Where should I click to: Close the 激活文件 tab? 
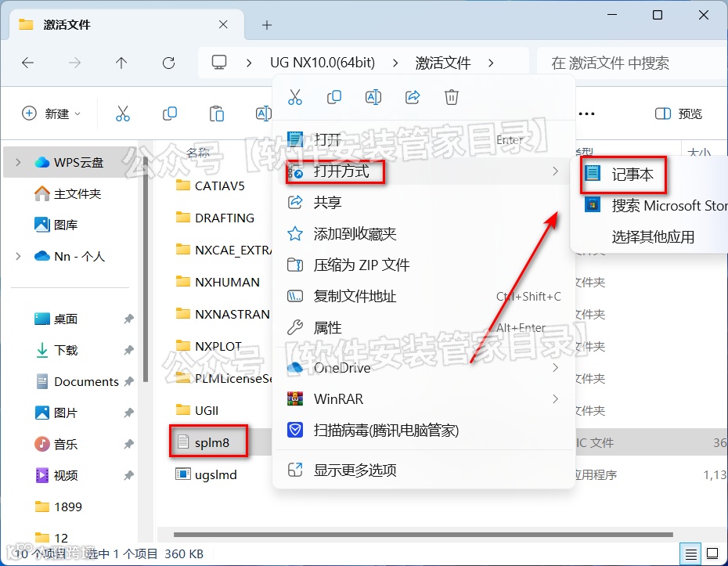point(223,24)
